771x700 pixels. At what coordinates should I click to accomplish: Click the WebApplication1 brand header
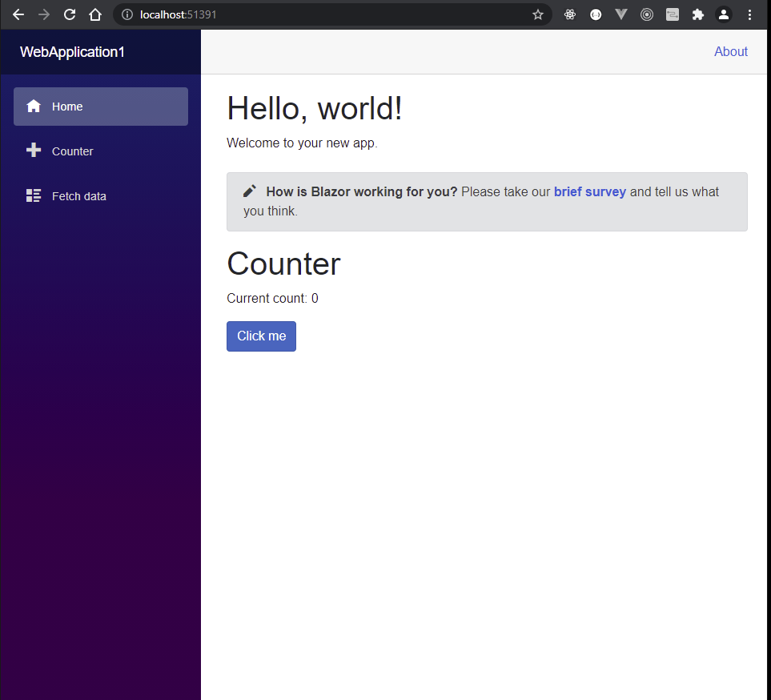72,51
